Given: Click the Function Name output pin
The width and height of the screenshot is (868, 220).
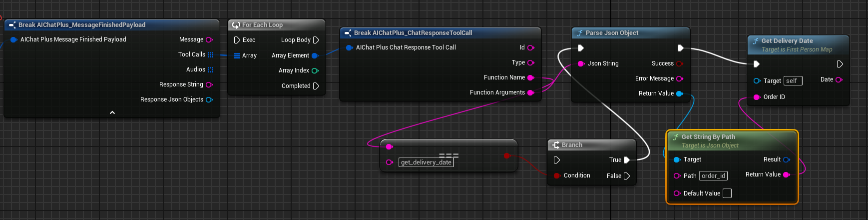Looking at the screenshot, I should (531, 77).
